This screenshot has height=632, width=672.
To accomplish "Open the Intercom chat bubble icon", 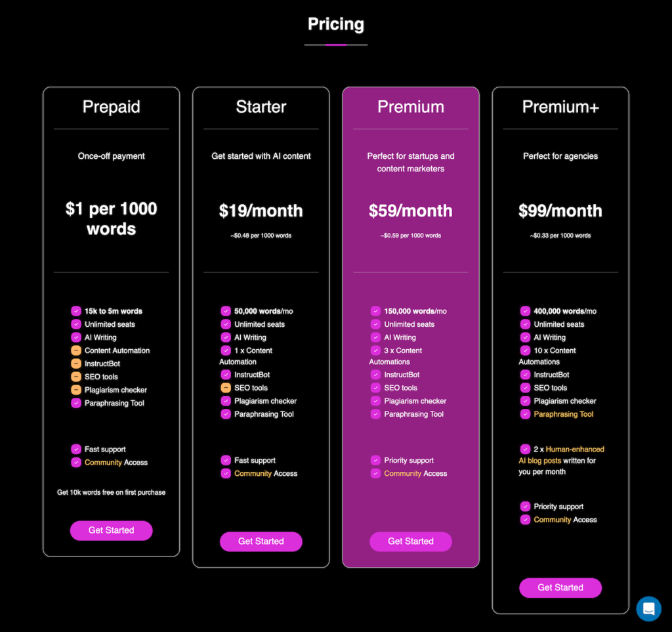I will coord(648,609).
